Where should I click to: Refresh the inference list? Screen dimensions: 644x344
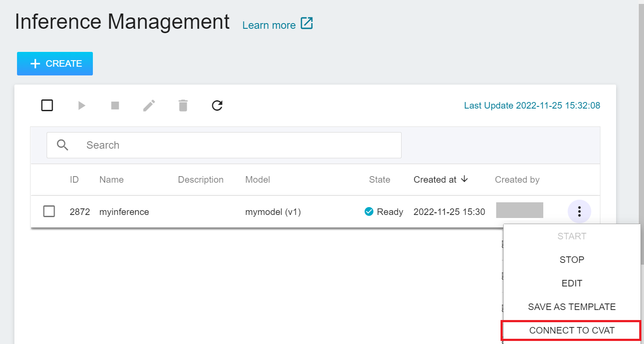tap(217, 106)
